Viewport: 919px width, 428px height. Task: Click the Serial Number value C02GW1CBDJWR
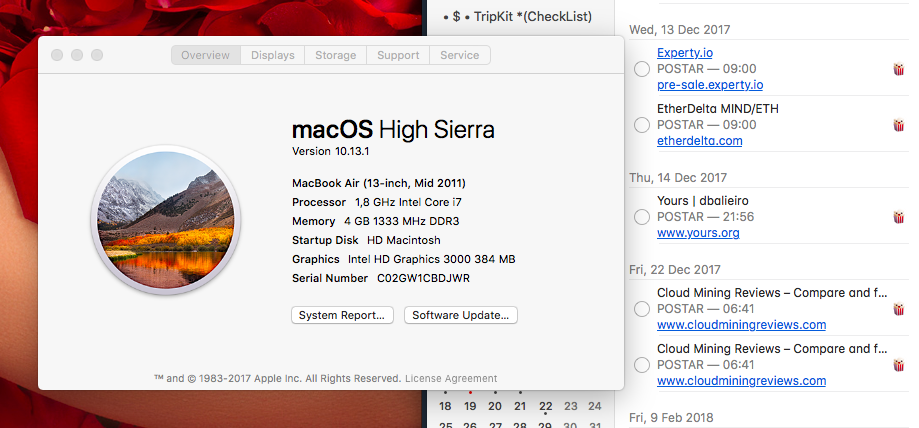pyautogui.click(x=423, y=278)
